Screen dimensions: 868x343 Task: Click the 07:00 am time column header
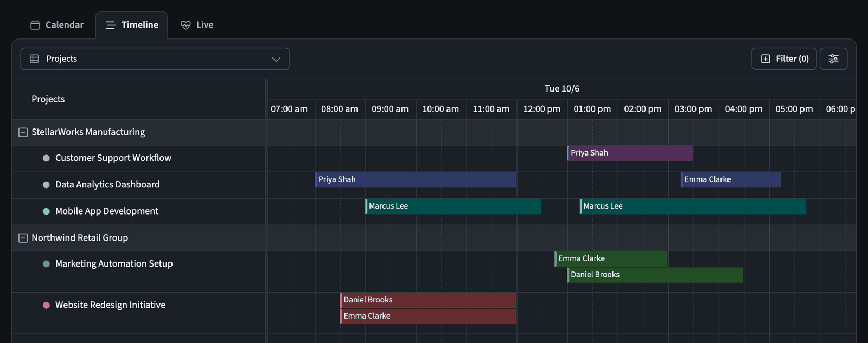289,109
